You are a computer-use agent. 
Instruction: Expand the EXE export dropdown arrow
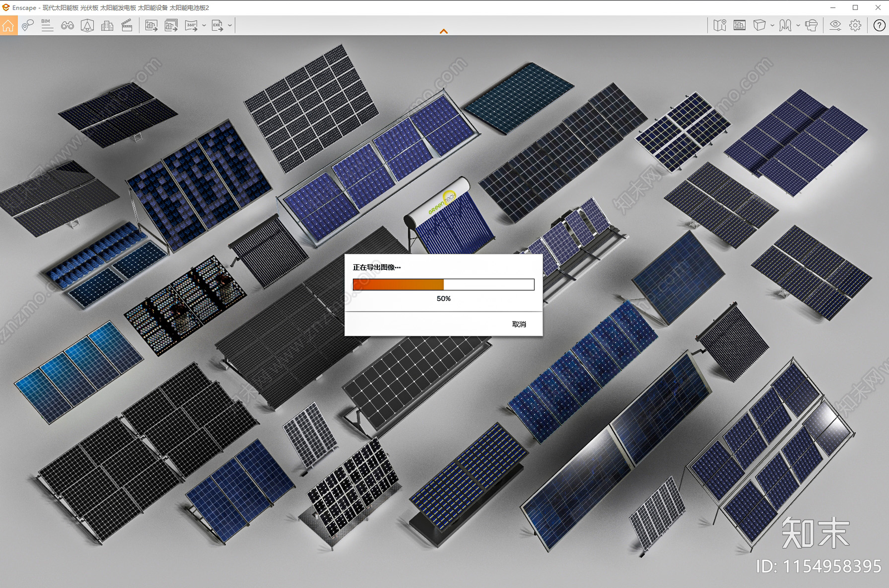pos(230,26)
